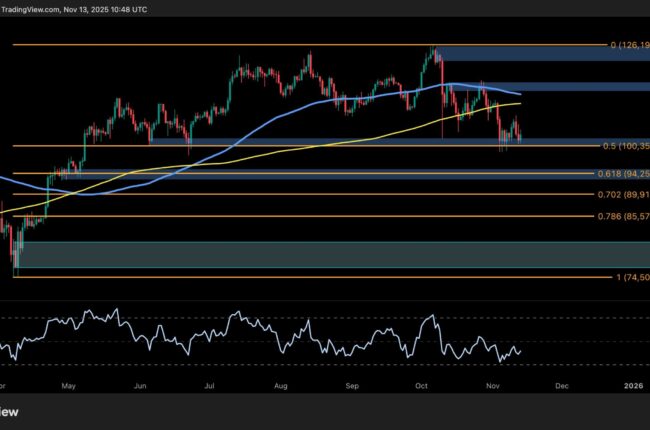Image resolution: width=650 pixels, height=430 pixels.
Task: Click the Nov label on time axis
Action: pyautogui.click(x=490, y=383)
